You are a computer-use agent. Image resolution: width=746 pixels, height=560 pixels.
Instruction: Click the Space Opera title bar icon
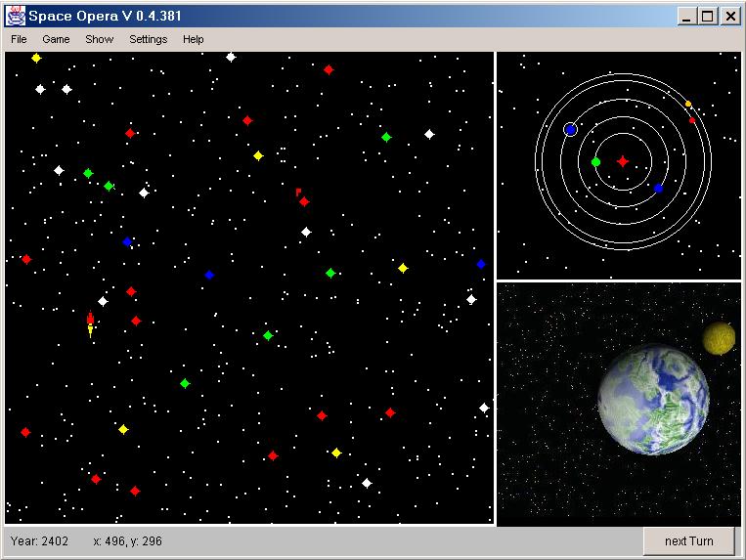pos(15,16)
